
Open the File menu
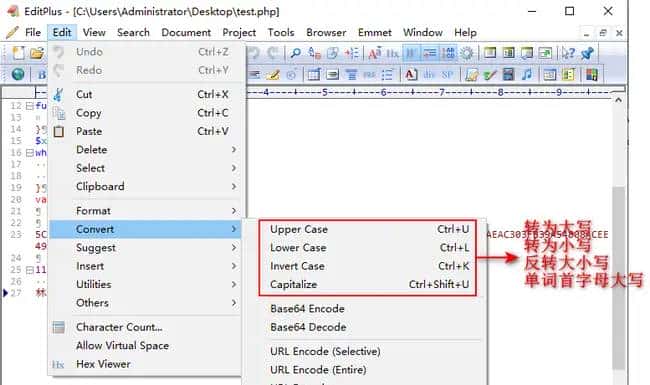coord(33,32)
